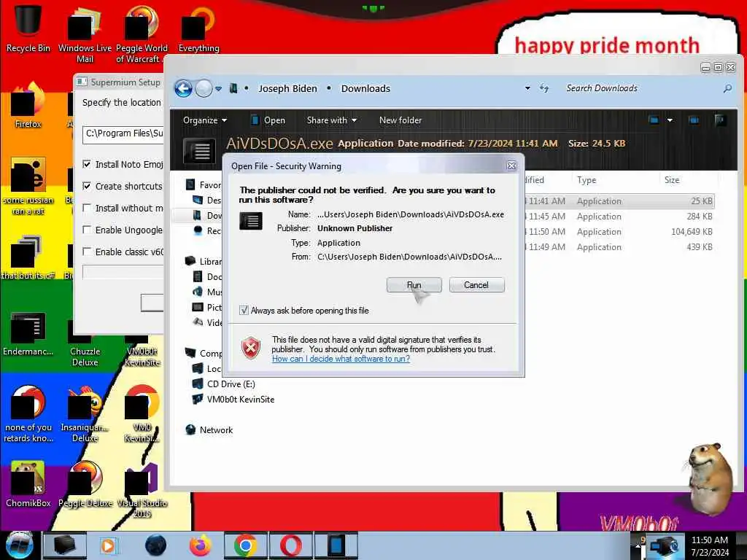
Task: Click the Size column header
Action: click(x=672, y=180)
